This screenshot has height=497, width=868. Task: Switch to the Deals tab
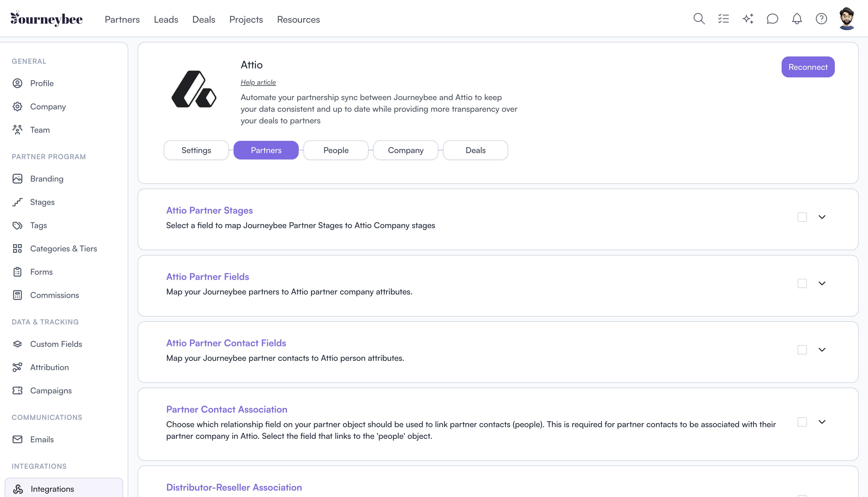475,150
